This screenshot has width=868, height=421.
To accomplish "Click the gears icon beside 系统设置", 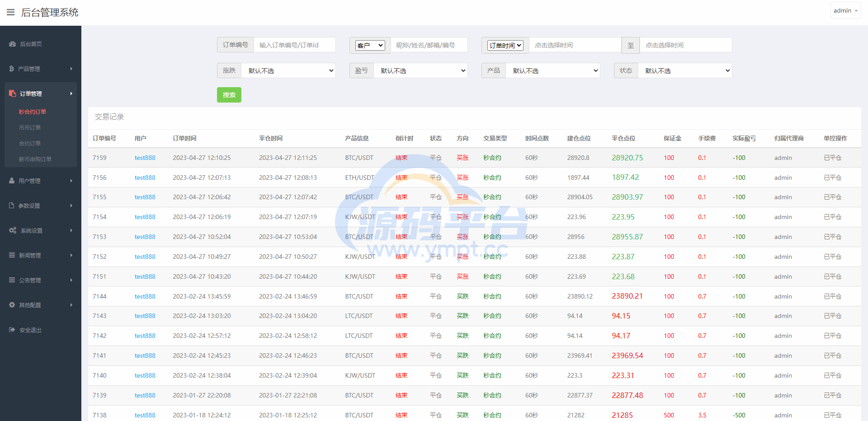I will (x=13, y=230).
